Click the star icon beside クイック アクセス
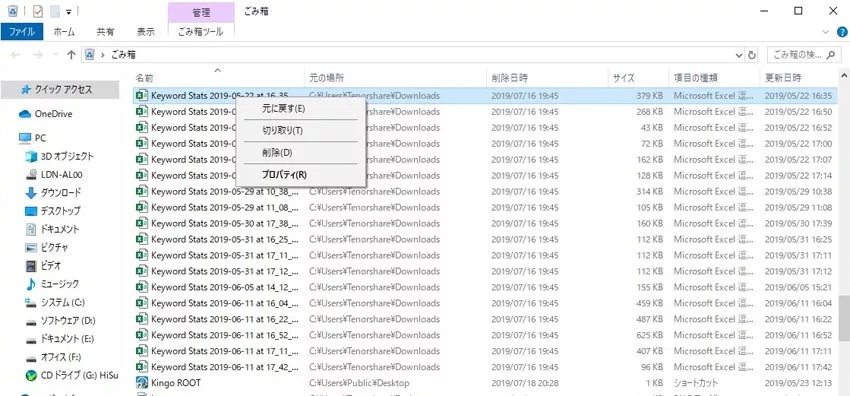The image size is (850, 396). click(x=25, y=90)
